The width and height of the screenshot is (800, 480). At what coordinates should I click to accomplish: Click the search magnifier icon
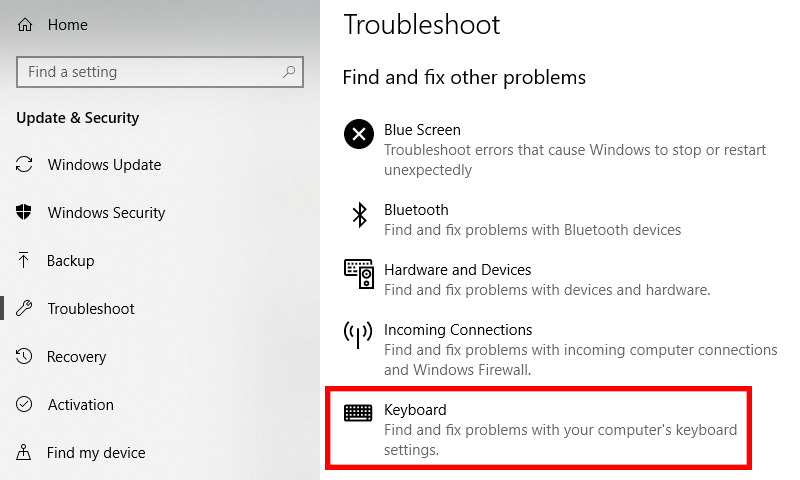tap(289, 72)
